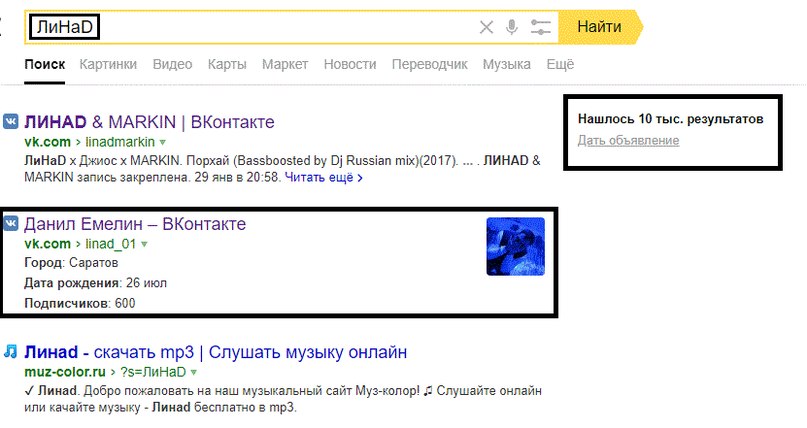
Task: Go to the Новости tab
Action: [x=350, y=64]
